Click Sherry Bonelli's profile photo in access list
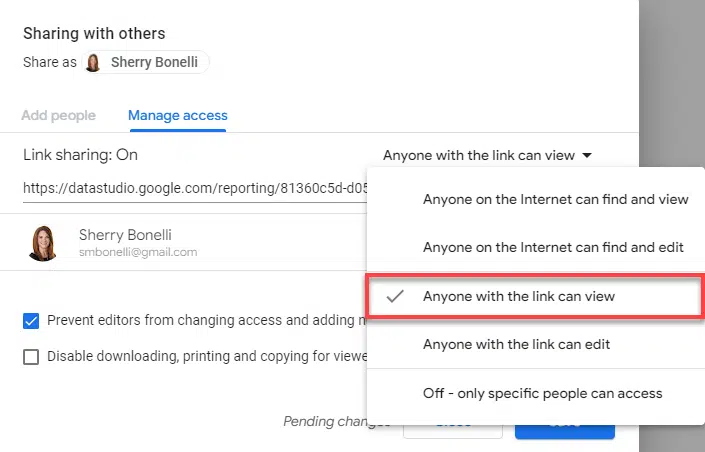Screen dimensions: 705x452 [43, 243]
